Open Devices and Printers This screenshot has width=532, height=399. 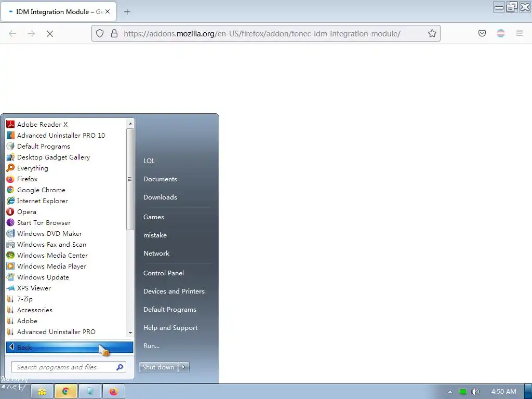click(174, 291)
